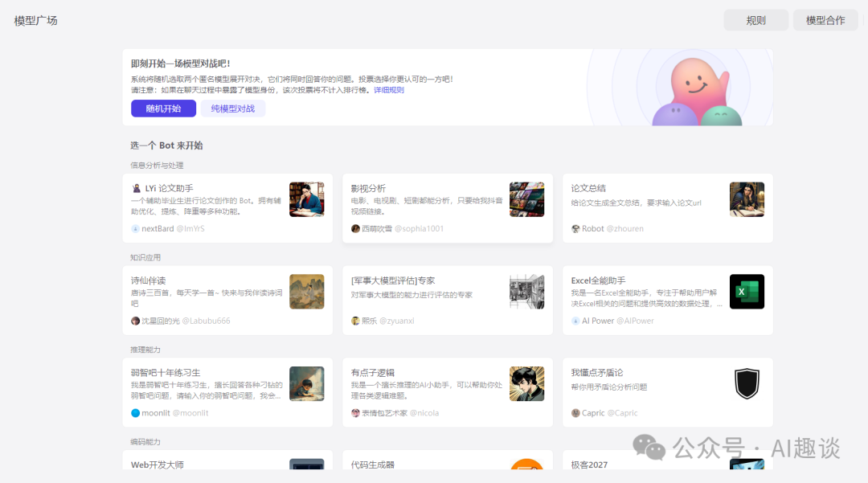The height and width of the screenshot is (483, 868).
Task: Click the nextBard author avatar icon
Action: 135,228
